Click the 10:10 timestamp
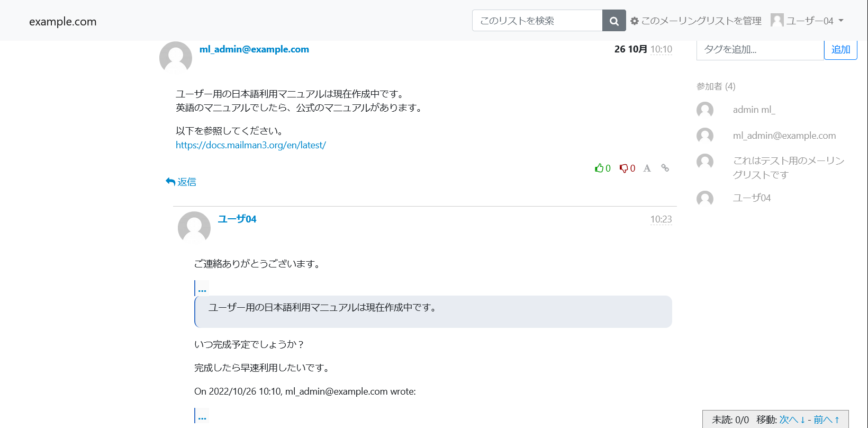This screenshot has height=428, width=868. (661, 49)
